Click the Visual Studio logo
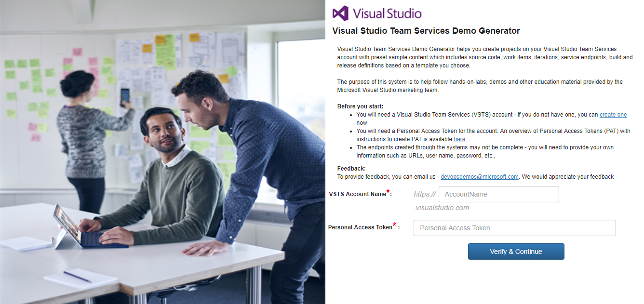Image resolution: width=644 pixels, height=304 pixels. pyautogui.click(x=377, y=13)
